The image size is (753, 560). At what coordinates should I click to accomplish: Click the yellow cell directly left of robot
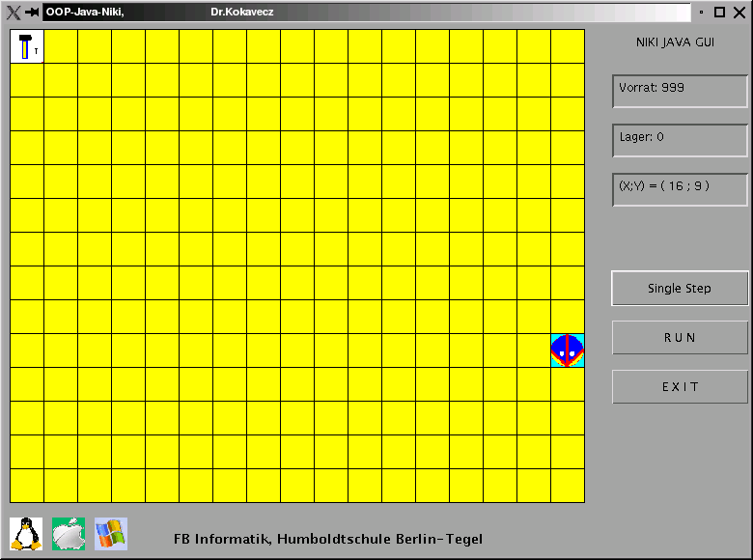[534, 350]
